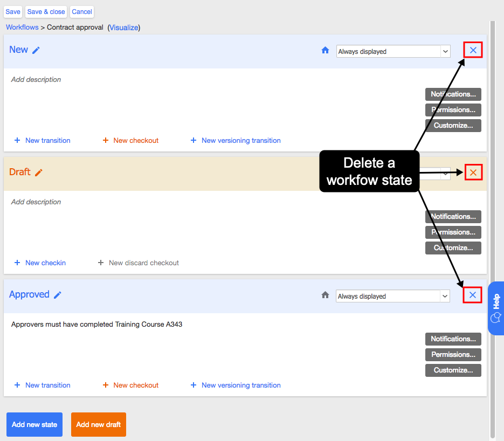Toggle home icon on the New state
Image resolution: width=504 pixels, height=441 pixels.
[325, 51]
